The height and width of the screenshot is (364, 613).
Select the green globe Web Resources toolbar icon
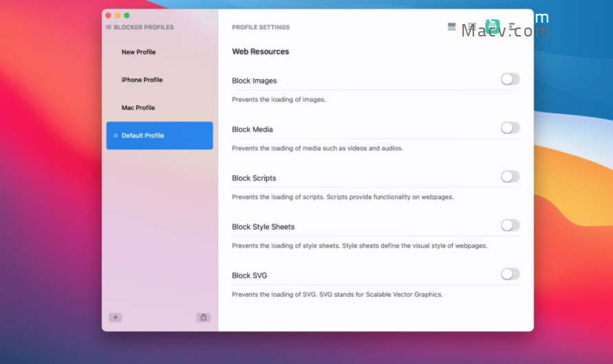pos(492,27)
